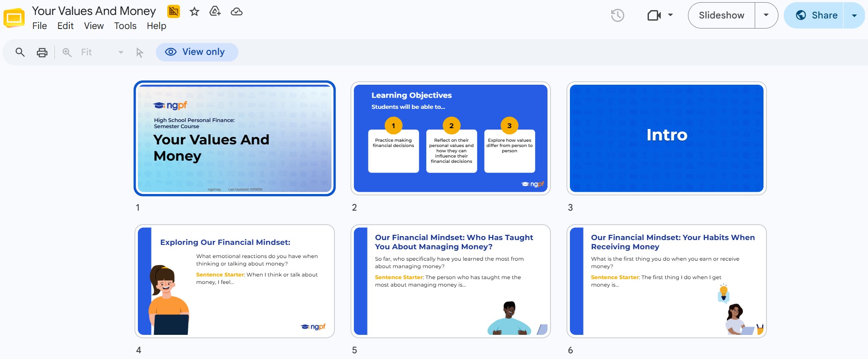Screen dimensions: 868x359
Task: Expand the Share options arrow
Action: (854, 15)
